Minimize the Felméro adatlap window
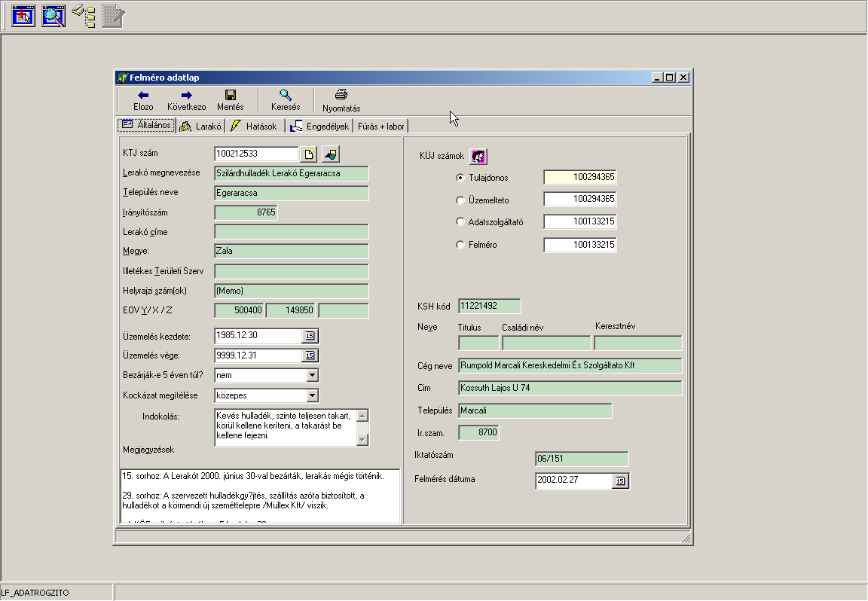The height and width of the screenshot is (601, 868). [657, 78]
